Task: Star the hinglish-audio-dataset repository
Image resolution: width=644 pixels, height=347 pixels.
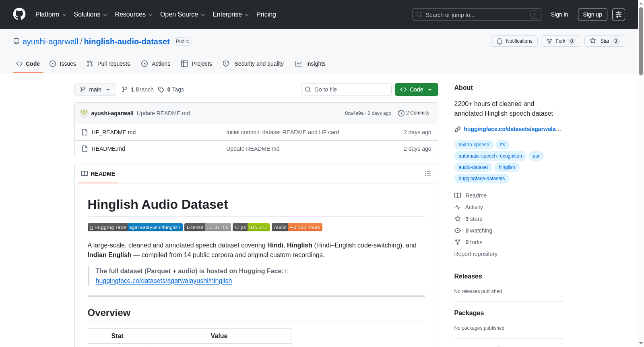Action: (605, 41)
